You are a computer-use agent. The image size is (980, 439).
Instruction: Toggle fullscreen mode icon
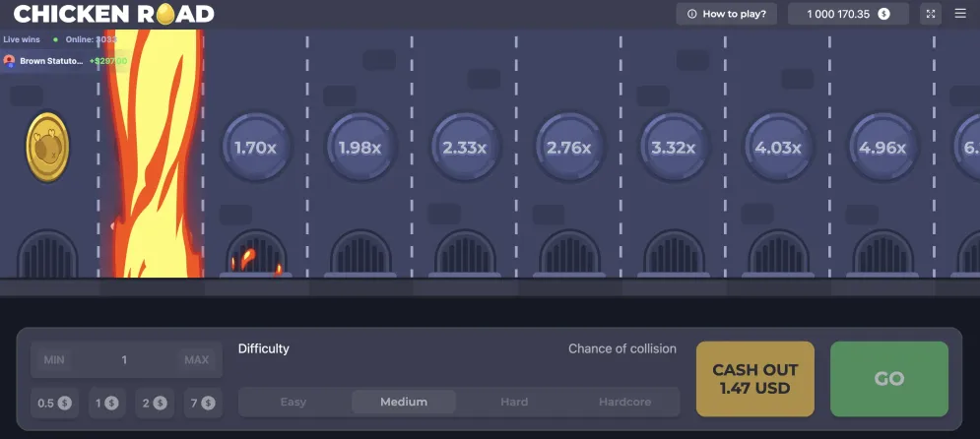tap(931, 14)
